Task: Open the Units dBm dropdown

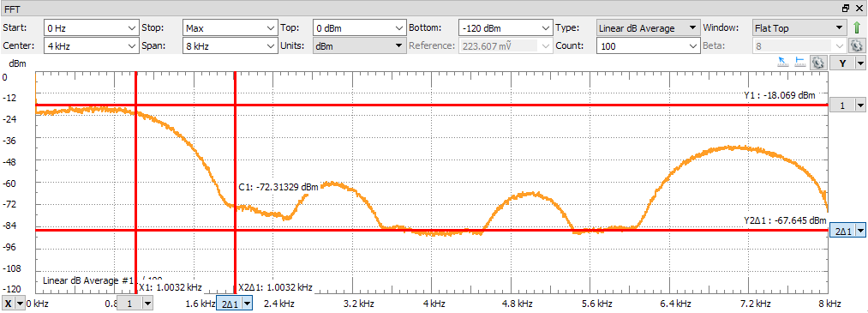Action: point(359,46)
